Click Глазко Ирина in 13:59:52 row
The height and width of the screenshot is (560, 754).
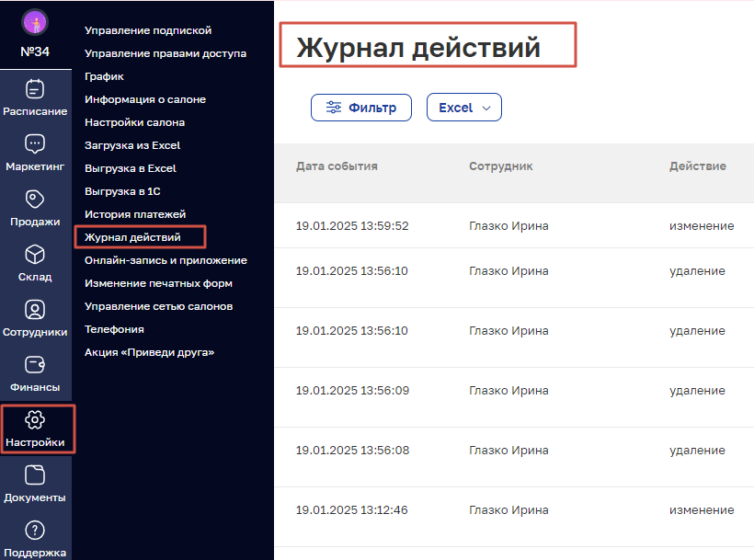[x=508, y=226]
